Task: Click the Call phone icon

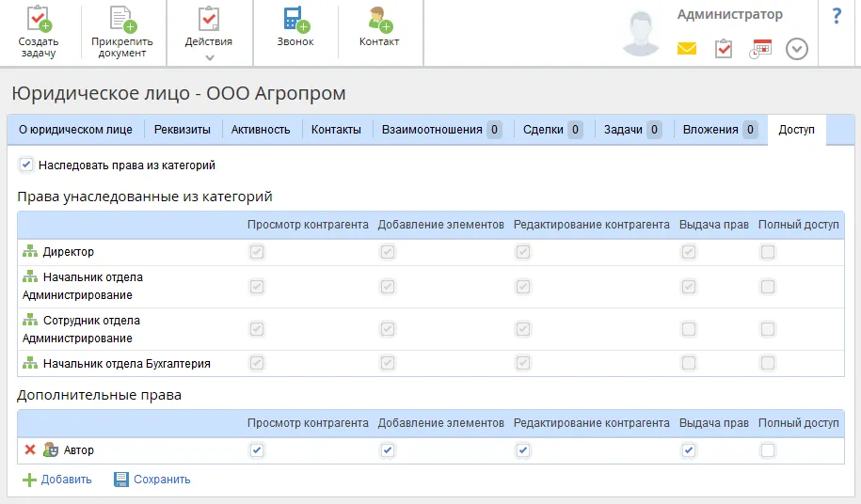Action: pos(296,19)
